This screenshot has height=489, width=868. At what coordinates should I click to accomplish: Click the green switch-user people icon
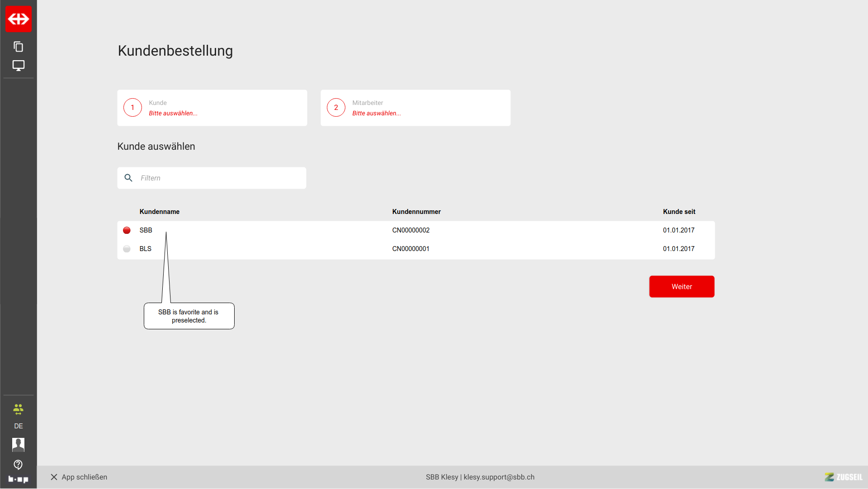(x=19, y=409)
